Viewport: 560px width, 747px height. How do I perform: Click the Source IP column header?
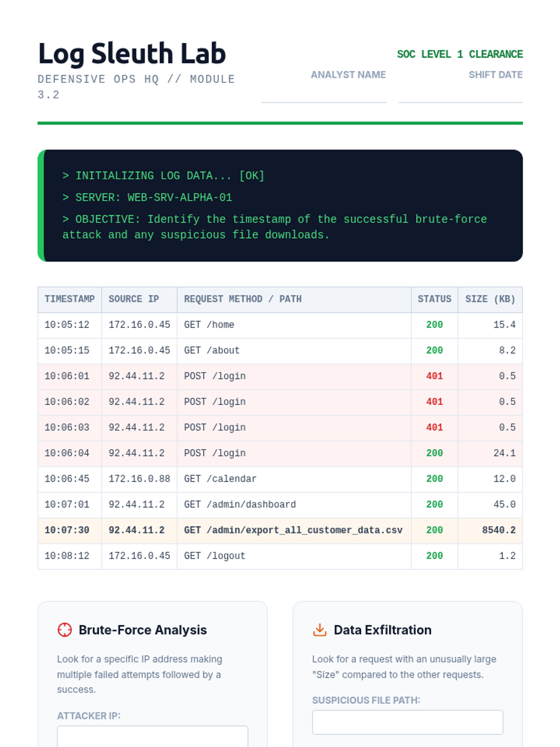[x=134, y=299]
